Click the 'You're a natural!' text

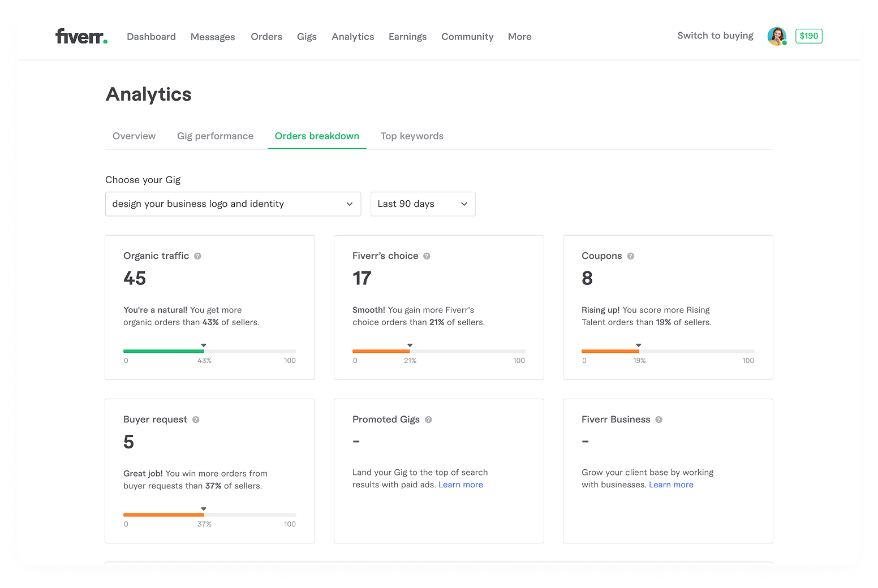(x=156, y=310)
